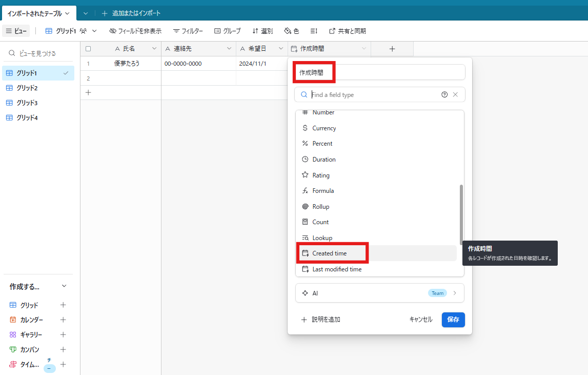Viewport: 588px width, 375px height.
Task: Open the 氏名 column dropdown arrow
Action: [154, 49]
